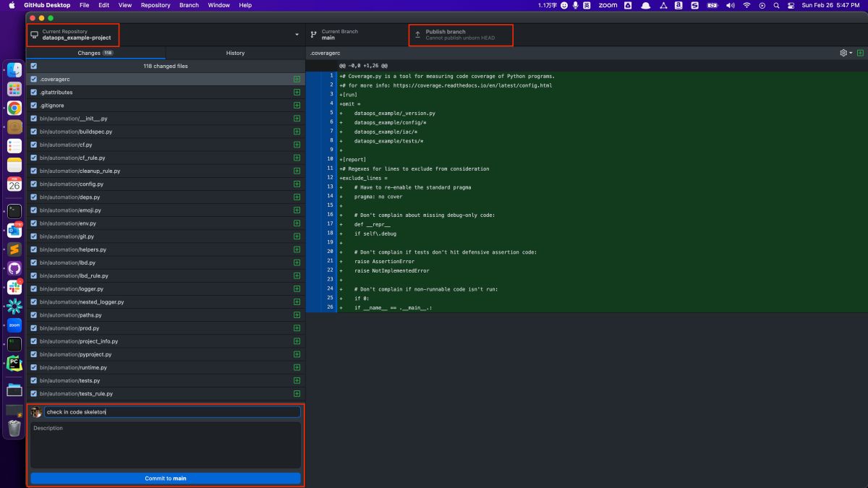Click the added-file plus icon beside bin/automation/cf.py
Viewport: 868px width, 488px height.
(x=297, y=145)
